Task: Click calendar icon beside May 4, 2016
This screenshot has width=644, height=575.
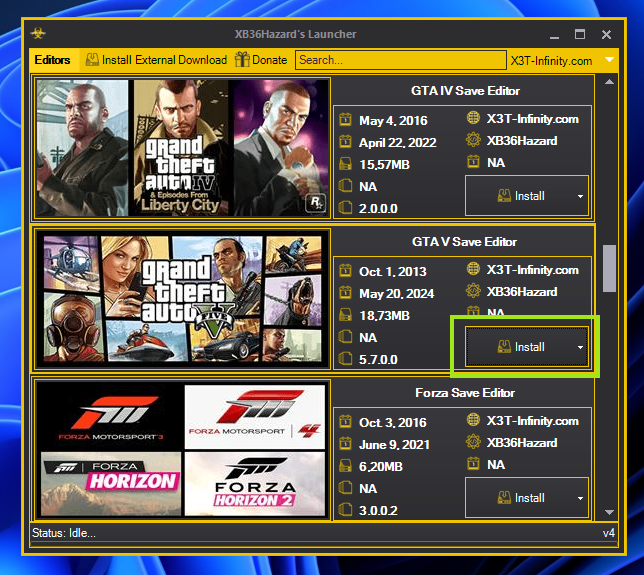Action: (345, 120)
